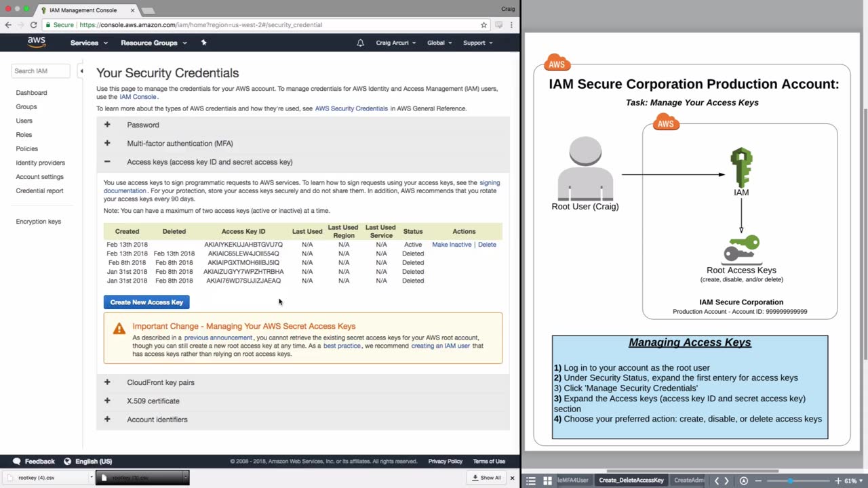Click Make Inactive for the active key
The height and width of the screenshot is (488, 868).
point(452,245)
